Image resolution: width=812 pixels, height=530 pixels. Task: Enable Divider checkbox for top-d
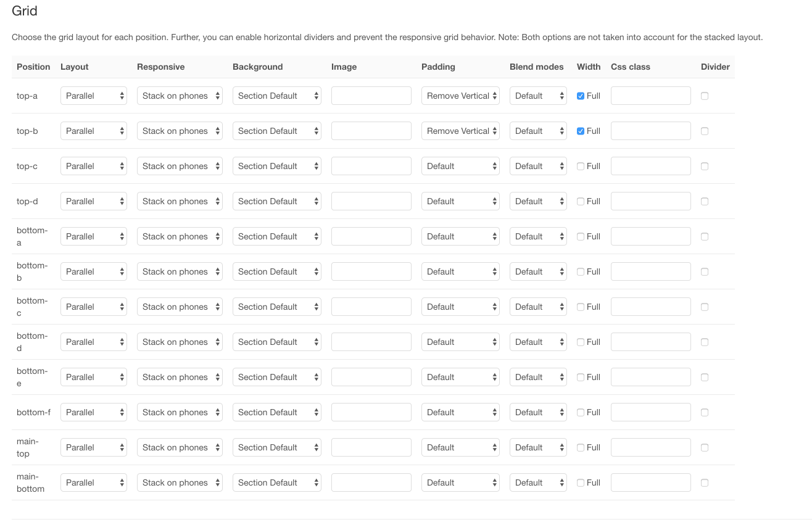click(x=705, y=201)
